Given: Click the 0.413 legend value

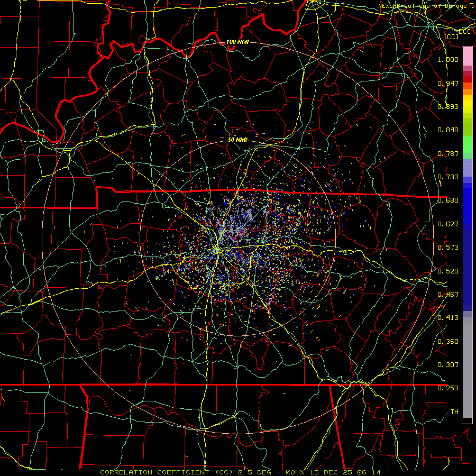Looking at the screenshot, I should 448,318.
